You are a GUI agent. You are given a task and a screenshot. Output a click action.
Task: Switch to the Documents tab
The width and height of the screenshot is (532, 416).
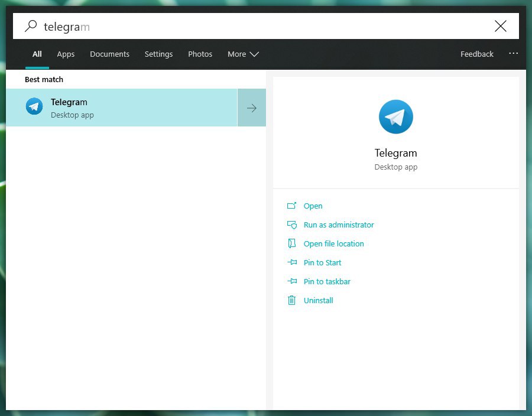109,54
